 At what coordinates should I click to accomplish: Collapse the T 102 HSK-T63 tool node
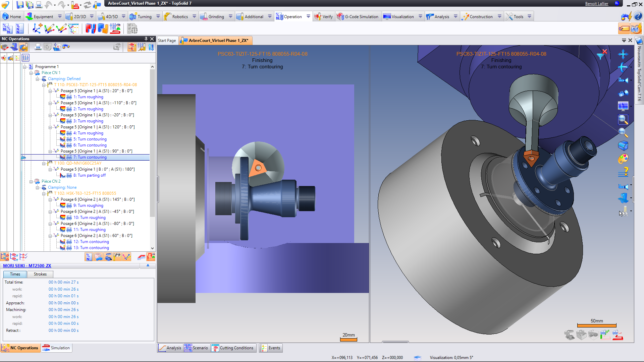[x=44, y=193]
